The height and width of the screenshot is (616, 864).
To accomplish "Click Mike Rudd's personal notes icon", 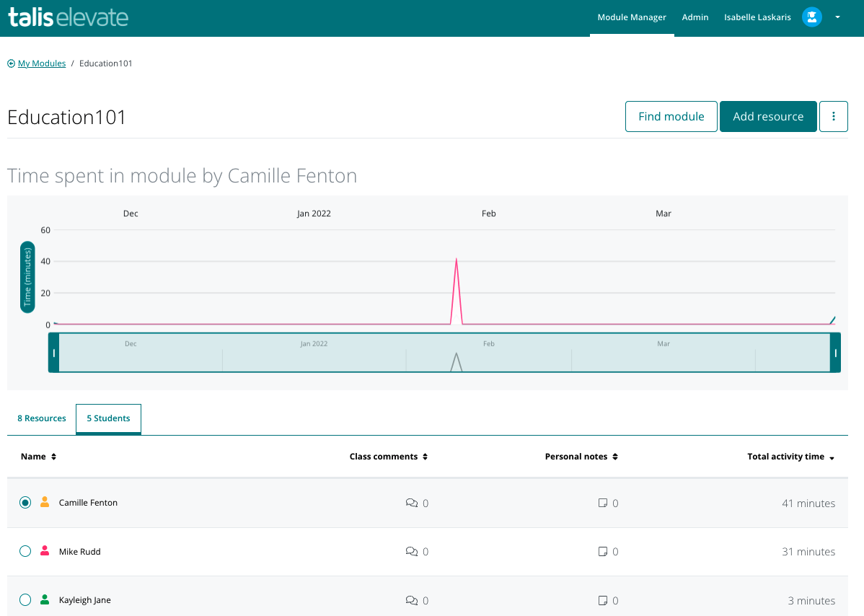I will (603, 552).
